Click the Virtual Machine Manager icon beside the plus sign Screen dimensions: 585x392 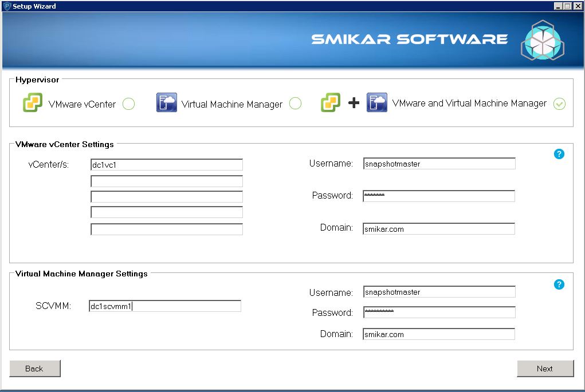377,103
